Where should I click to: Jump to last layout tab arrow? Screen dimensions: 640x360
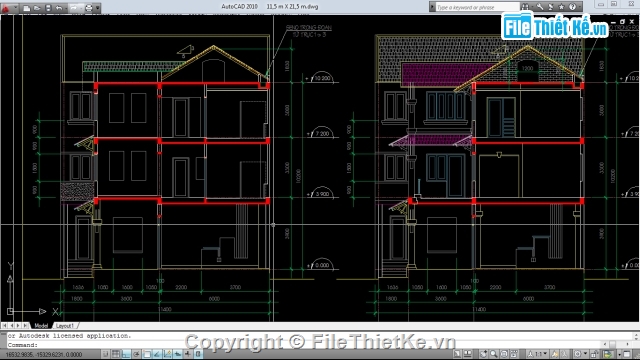tap(26, 326)
